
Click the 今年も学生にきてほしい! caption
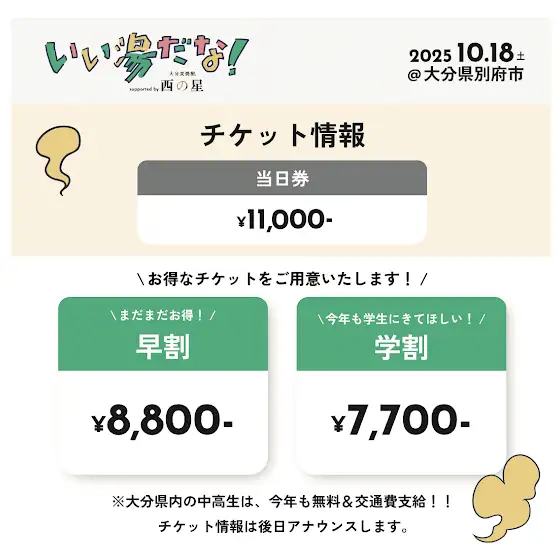click(x=401, y=319)
